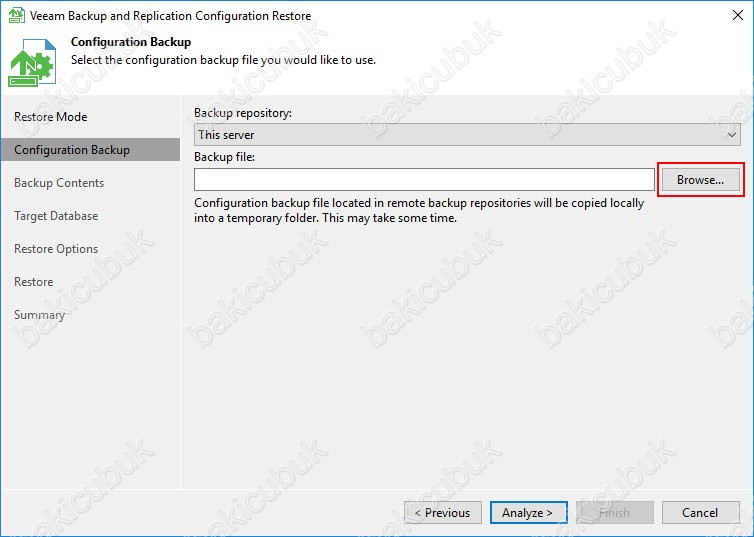Focus the Backup file input field
754x537 pixels.
(x=424, y=180)
